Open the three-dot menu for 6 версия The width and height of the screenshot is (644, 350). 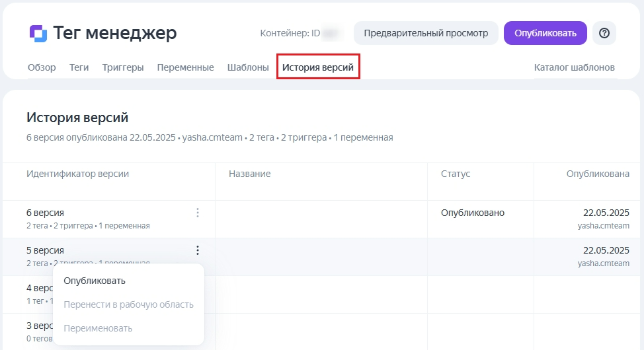click(198, 213)
